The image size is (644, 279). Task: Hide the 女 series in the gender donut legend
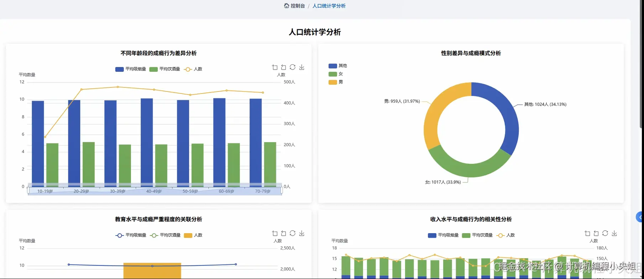tap(336, 74)
